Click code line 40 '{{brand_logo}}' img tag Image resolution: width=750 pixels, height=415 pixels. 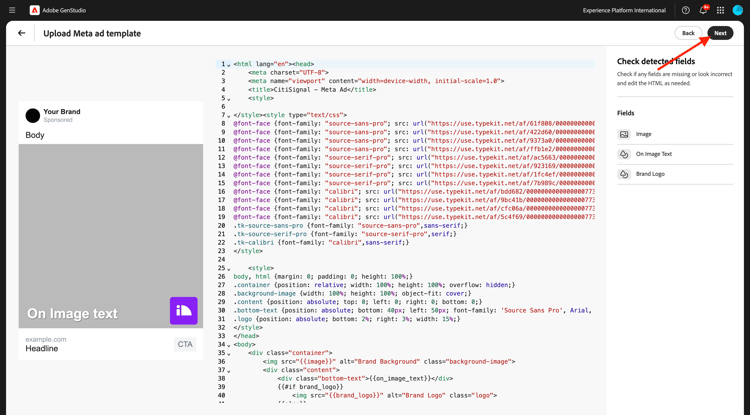coord(395,395)
